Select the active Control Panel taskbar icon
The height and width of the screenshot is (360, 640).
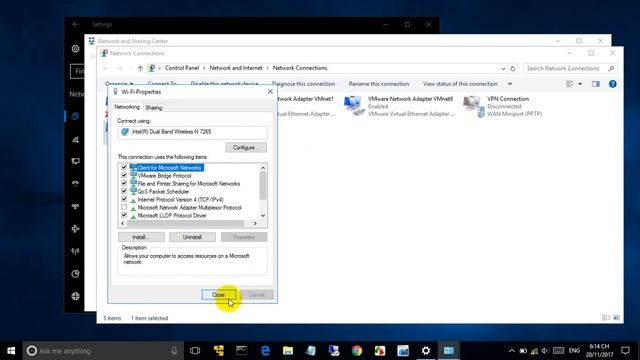point(449,351)
